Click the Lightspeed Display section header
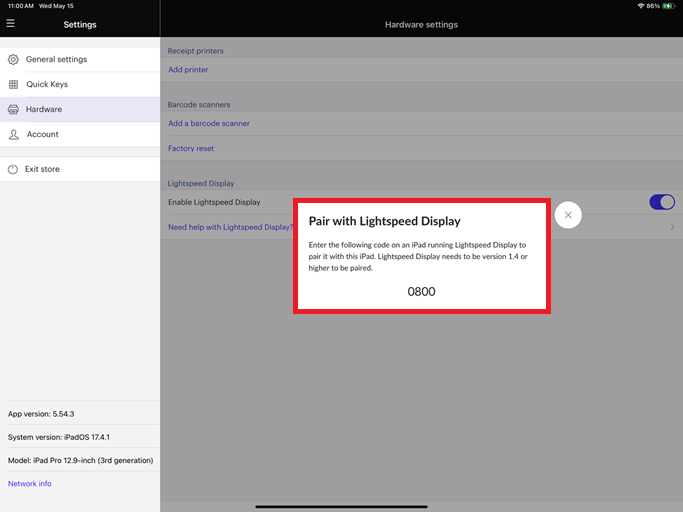 pos(201,183)
